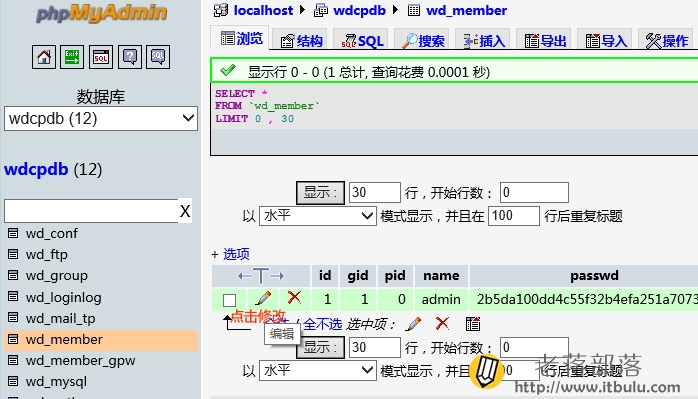698x399 pixels.
Task: Switch to the SQL tab
Action: pyautogui.click(x=362, y=41)
